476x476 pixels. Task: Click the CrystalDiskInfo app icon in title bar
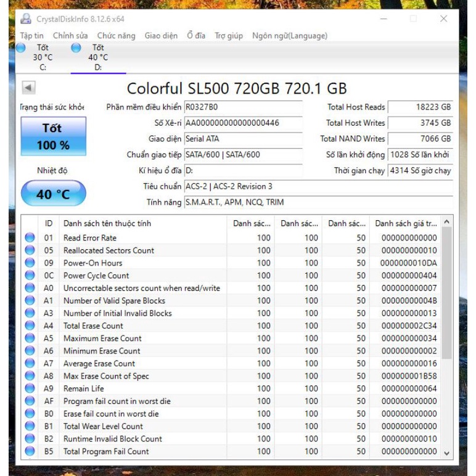[x=26, y=19]
